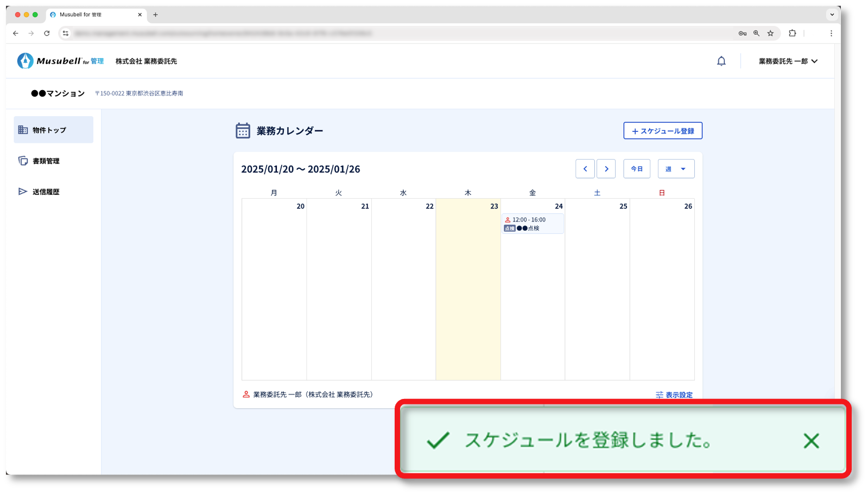
Task: Open 送信履歴 in the sidebar
Action: (46, 192)
